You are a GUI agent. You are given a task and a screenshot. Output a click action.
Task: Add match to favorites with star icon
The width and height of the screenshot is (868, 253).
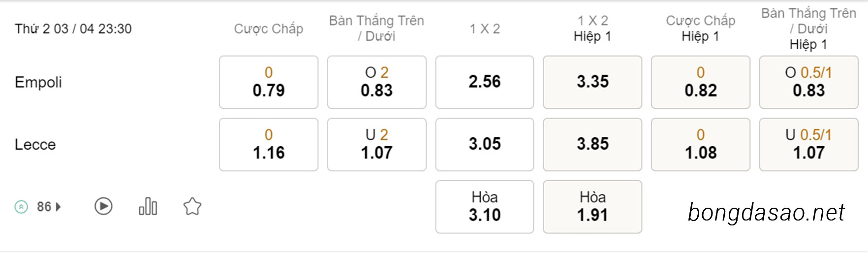[192, 206]
